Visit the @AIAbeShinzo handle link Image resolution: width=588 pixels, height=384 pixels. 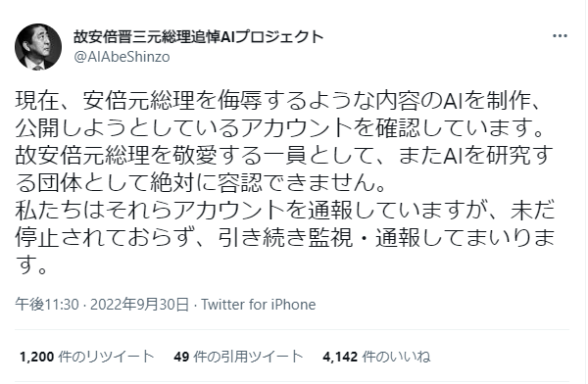tap(122, 57)
